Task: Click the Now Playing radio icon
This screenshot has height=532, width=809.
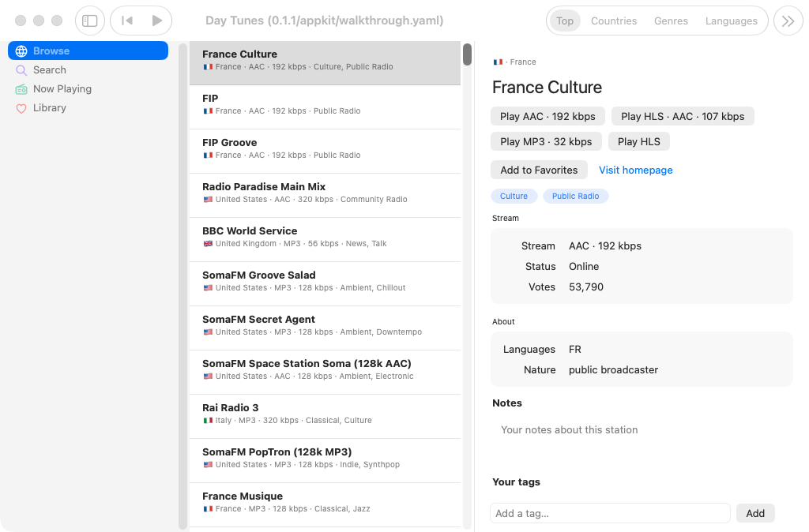Action: 21,89
